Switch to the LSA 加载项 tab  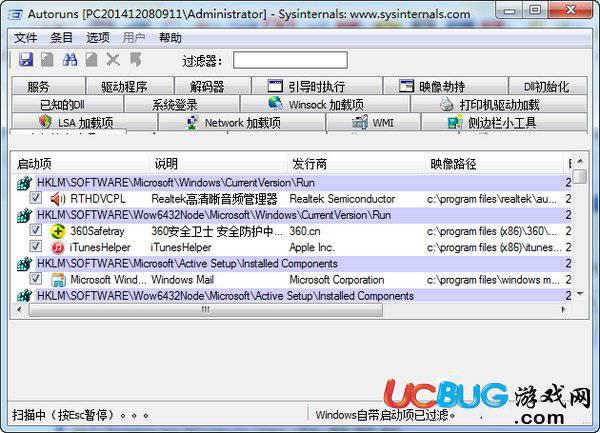click(85, 122)
